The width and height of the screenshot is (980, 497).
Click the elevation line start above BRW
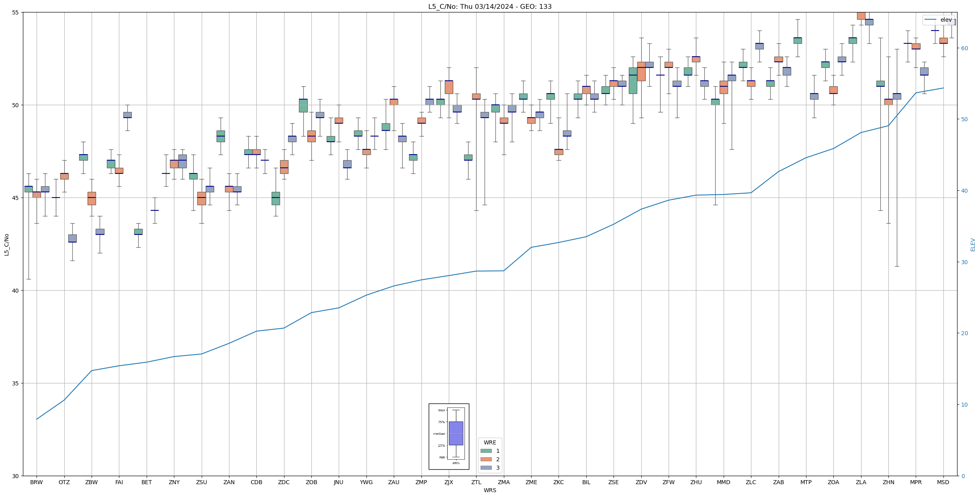(37, 419)
